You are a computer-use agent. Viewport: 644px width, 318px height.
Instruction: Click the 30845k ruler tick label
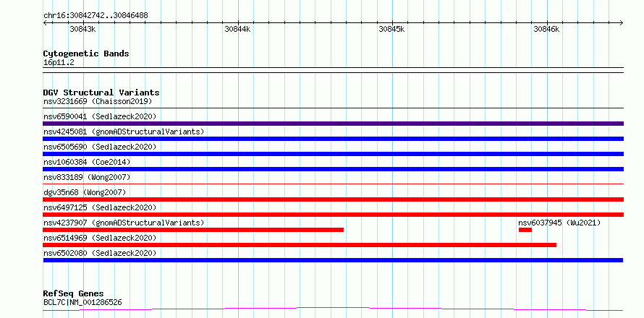391,29
